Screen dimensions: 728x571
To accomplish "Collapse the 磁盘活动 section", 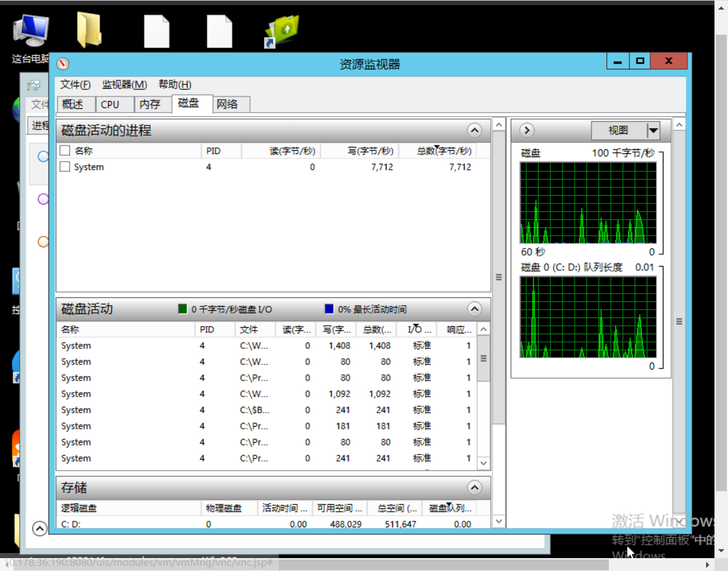I will pyautogui.click(x=474, y=309).
